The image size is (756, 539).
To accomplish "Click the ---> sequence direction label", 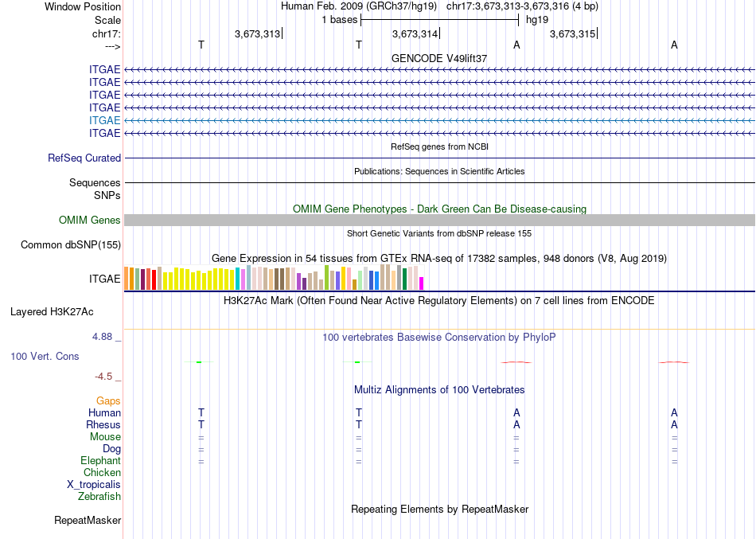I will pyautogui.click(x=112, y=46).
